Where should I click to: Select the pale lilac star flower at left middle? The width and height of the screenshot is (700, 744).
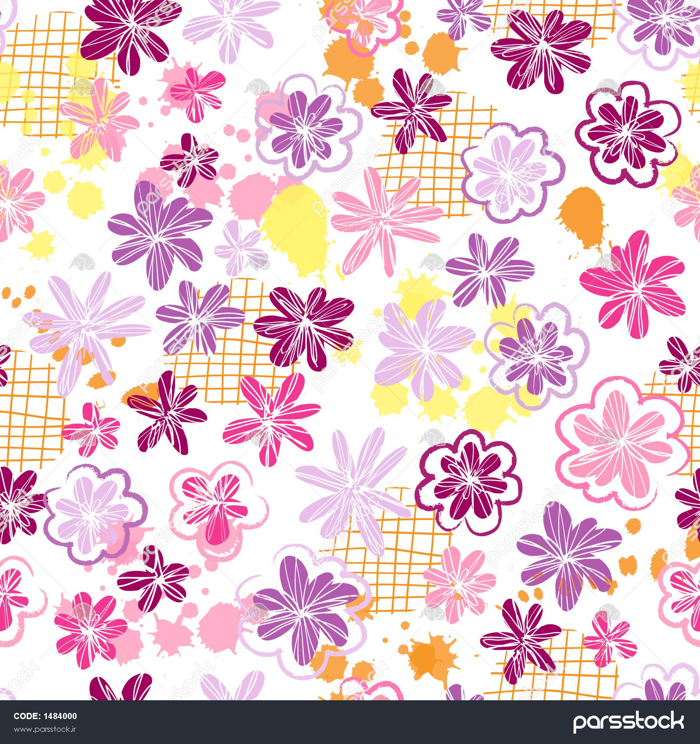point(87,322)
